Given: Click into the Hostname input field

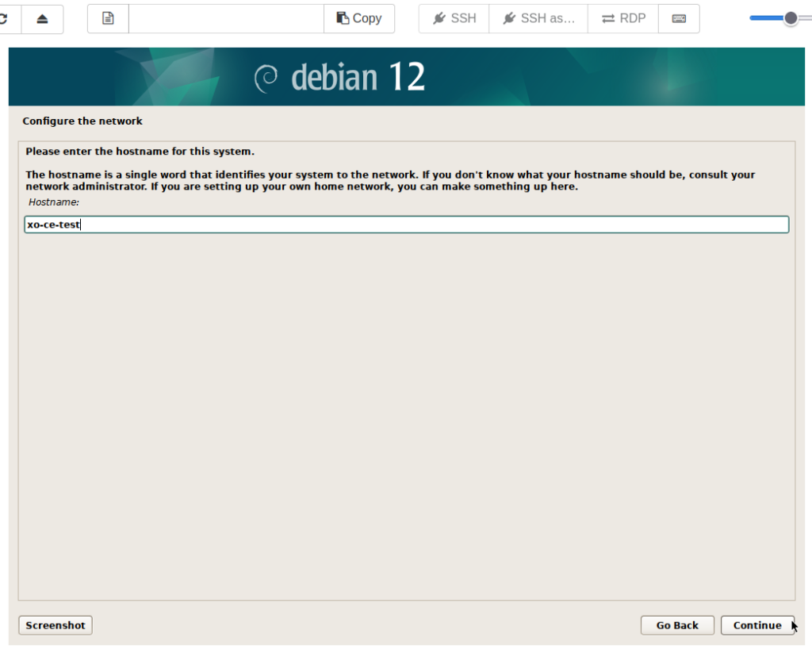Looking at the screenshot, I should (406, 225).
